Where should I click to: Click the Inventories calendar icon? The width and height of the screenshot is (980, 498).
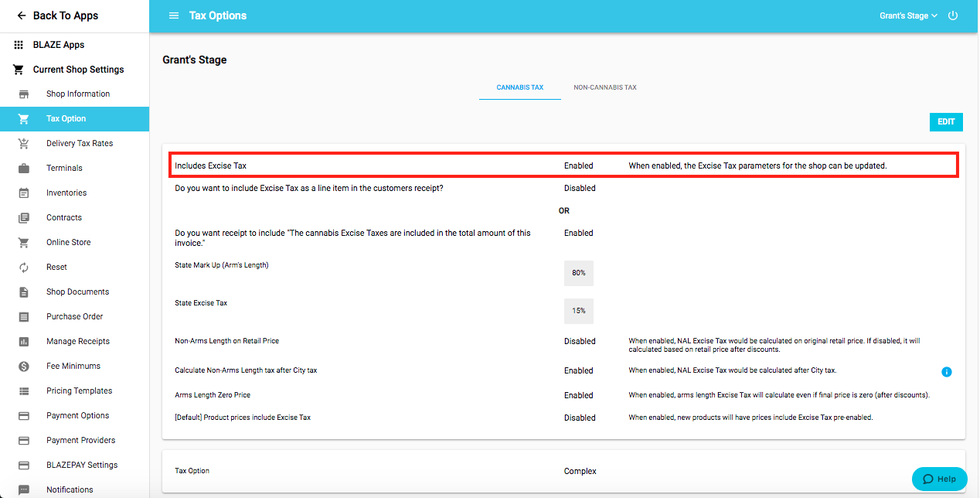24,193
